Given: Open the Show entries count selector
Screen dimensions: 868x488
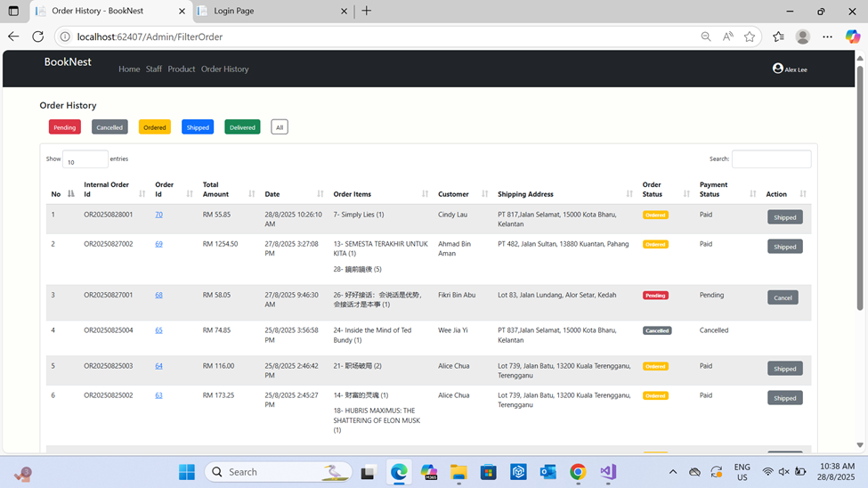Looking at the screenshot, I should click(x=85, y=159).
